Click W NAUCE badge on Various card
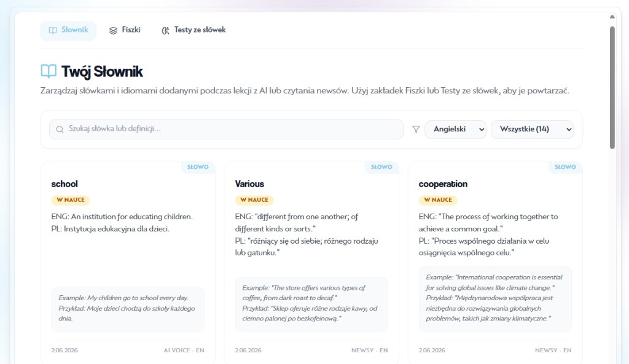This screenshot has height=364, width=629. click(x=254, y=199)
